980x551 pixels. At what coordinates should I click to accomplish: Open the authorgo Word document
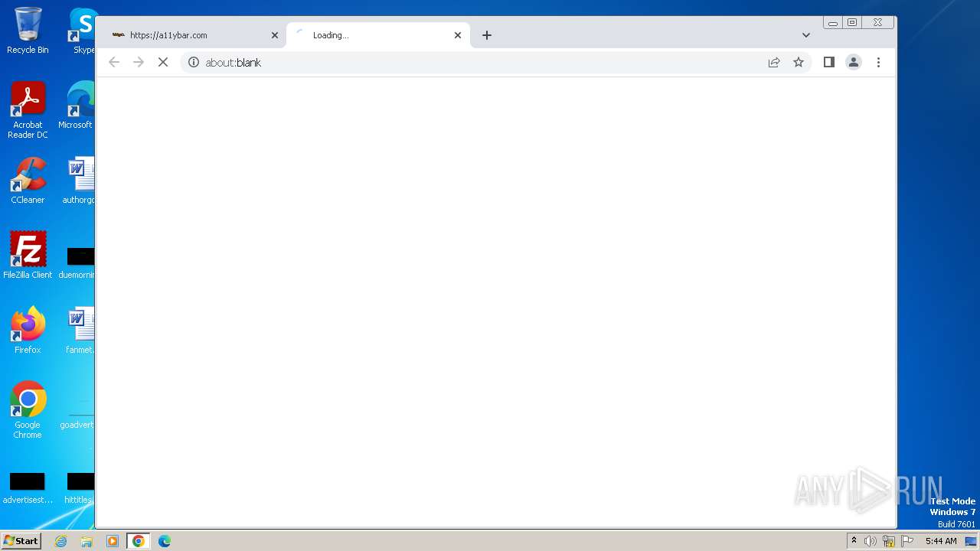click(x=79, y=181)
